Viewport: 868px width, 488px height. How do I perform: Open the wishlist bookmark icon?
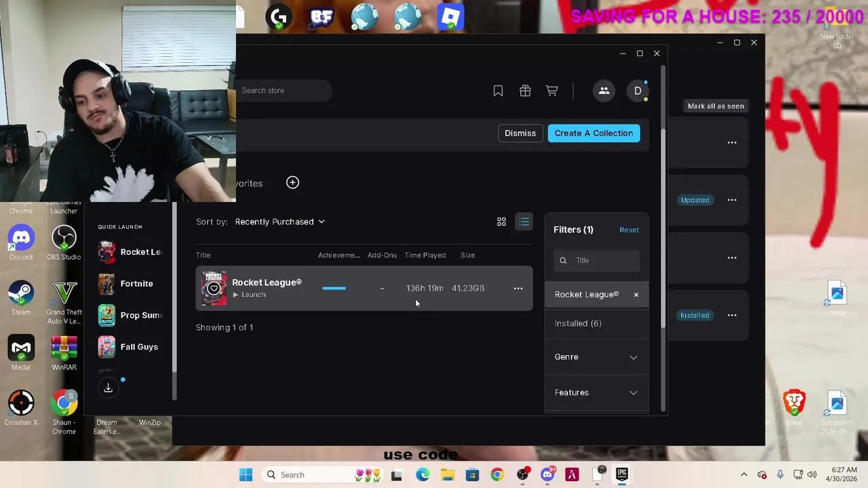(498, 91)
